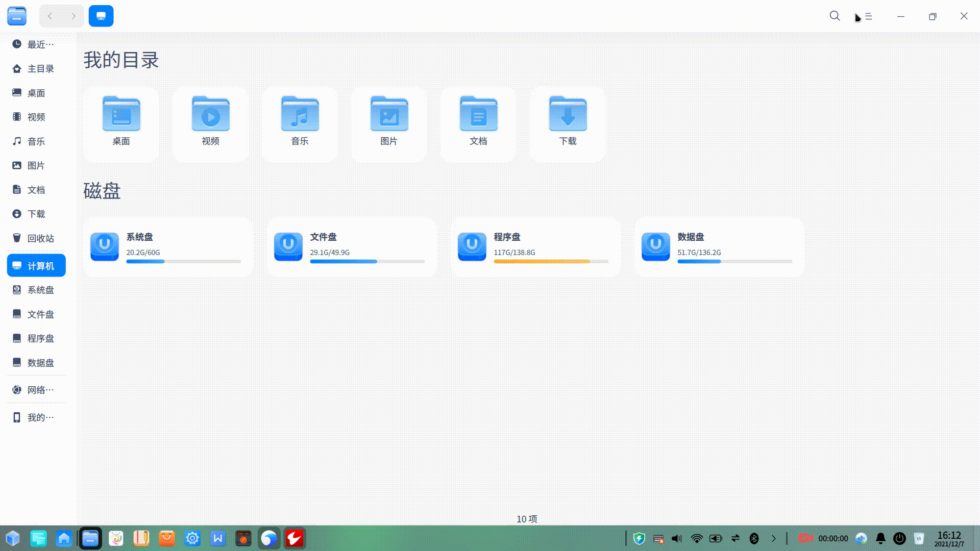Click the power button in the system tray

coord(899,538)
